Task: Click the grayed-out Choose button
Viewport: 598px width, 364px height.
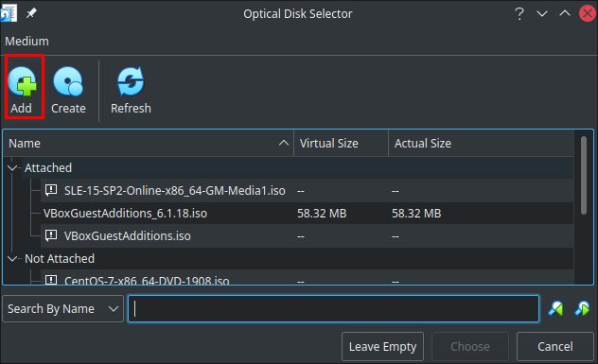Action: pyautogui.click(x=470, y=346)
